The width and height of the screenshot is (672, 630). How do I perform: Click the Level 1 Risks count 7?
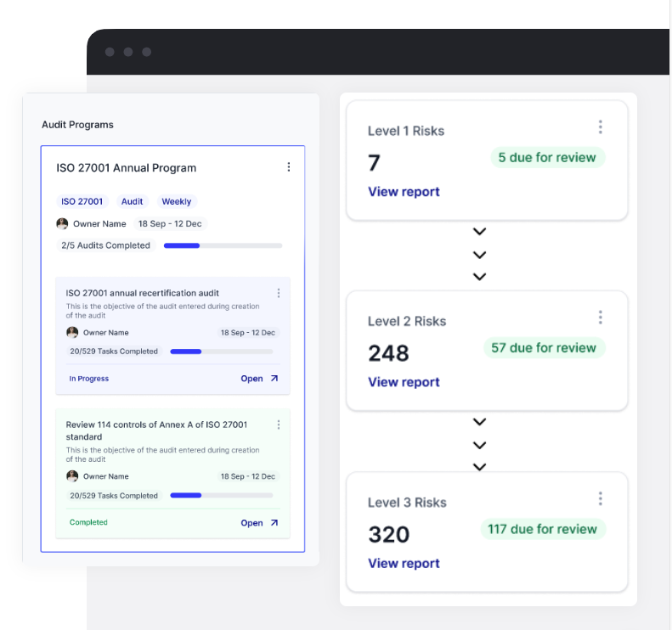[374, 163]
